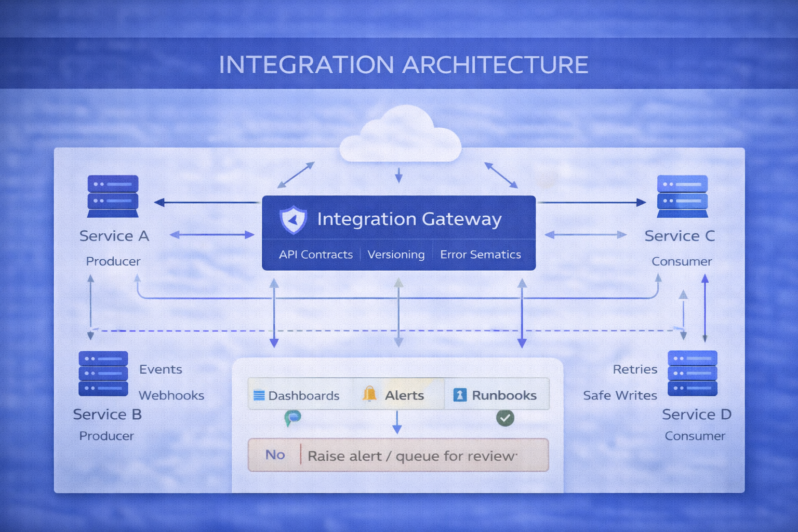Image resolution: width=798 pixels, height=532 pixels.
Task: Click the Integration Gateway shield icon
Action: point(293,219)
